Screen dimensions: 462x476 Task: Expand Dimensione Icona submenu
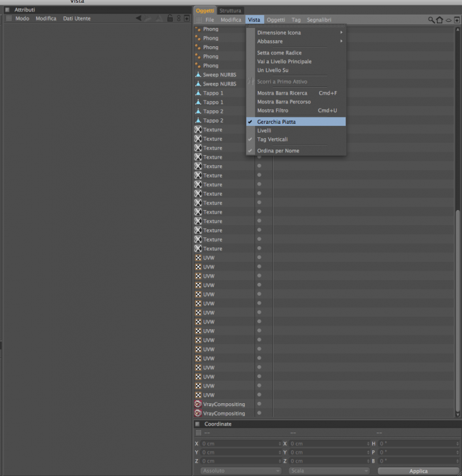[296, 33]
